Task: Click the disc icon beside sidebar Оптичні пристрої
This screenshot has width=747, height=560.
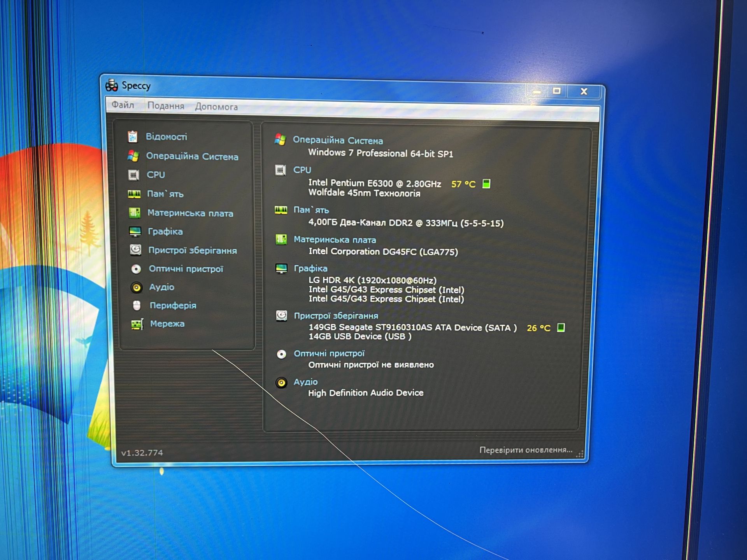Action: (x=136, y=269)
